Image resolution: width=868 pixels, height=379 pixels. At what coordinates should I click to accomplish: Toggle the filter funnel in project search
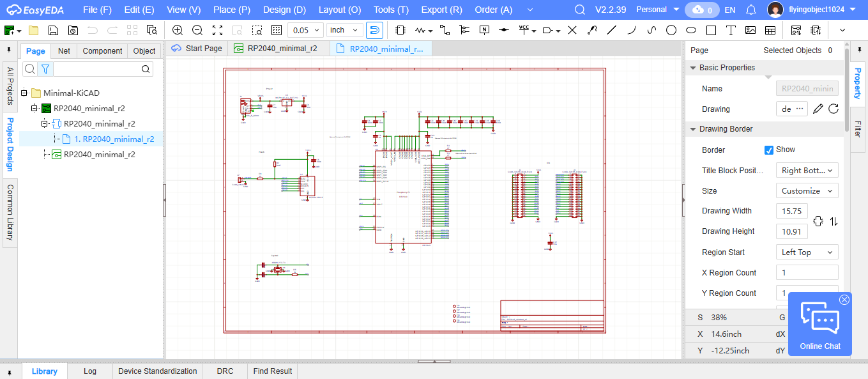click(x=45, y=69)
